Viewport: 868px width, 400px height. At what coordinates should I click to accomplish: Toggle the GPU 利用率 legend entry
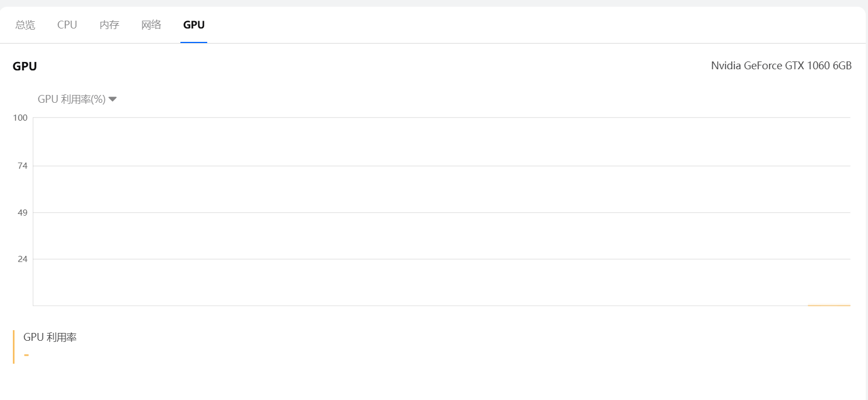point(50,337)
